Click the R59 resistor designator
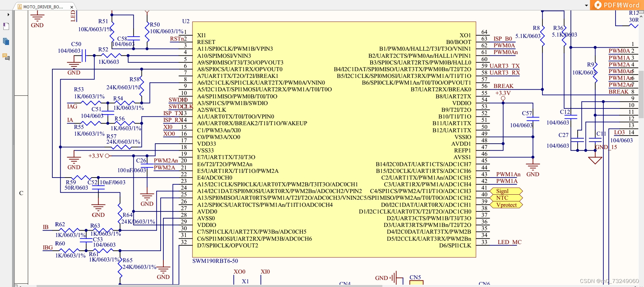The height and width of the screenshot is (287, 644). tap(71, 182)
